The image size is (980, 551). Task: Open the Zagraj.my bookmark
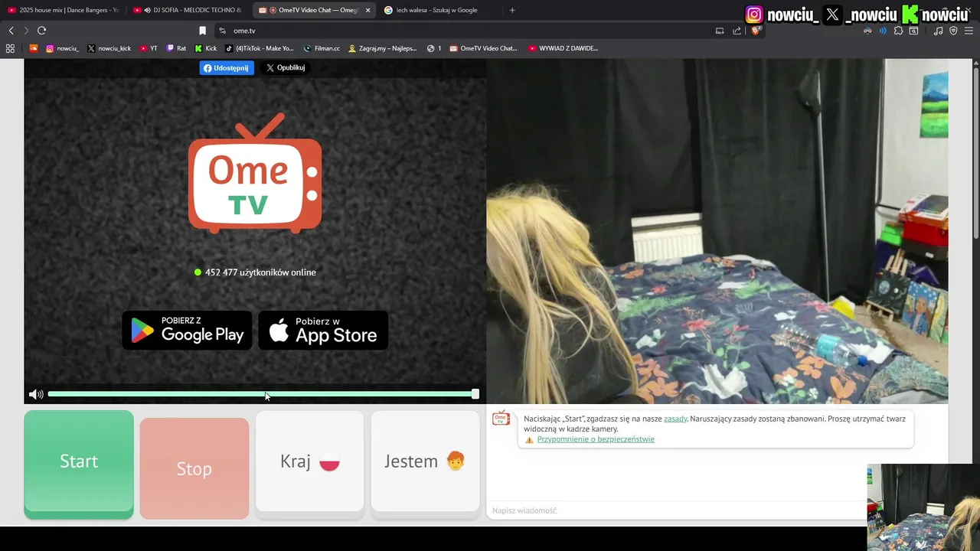[x=383, y=48]
